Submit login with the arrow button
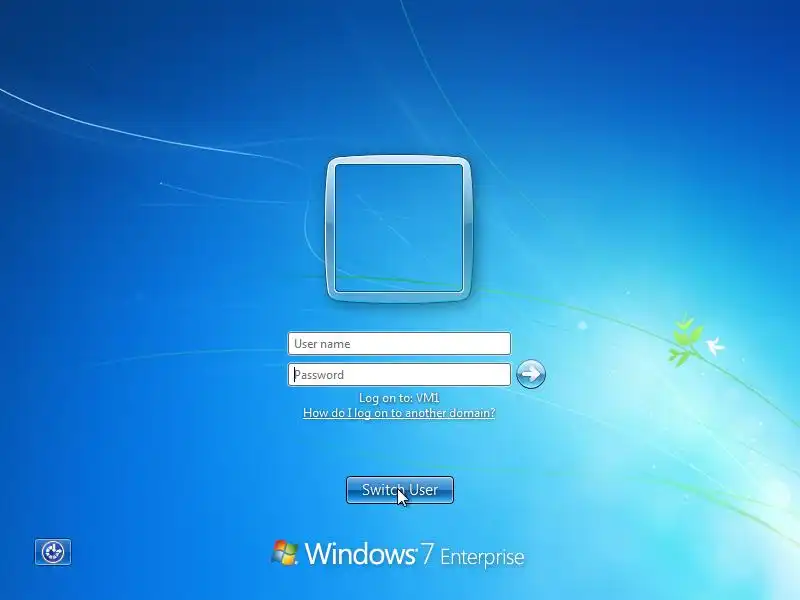This screenshot has height=600, width=800. click(x=531, y=374)
